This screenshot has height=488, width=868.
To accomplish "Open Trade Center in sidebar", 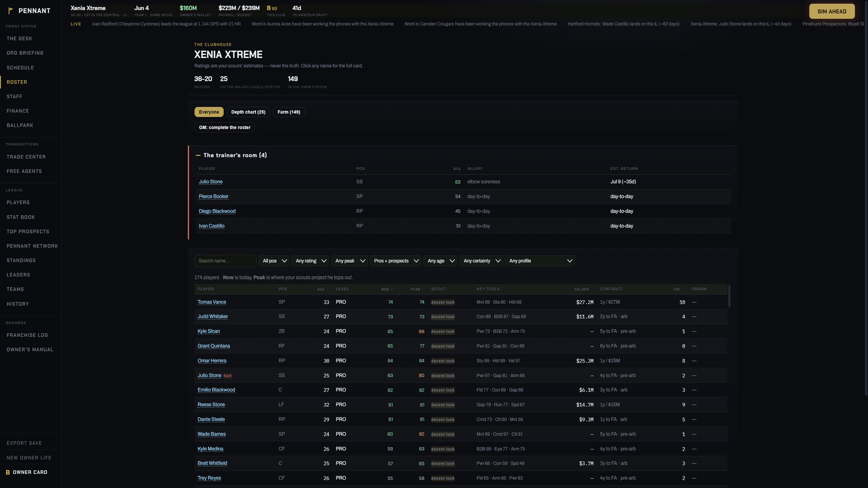I will click(26, 157).
